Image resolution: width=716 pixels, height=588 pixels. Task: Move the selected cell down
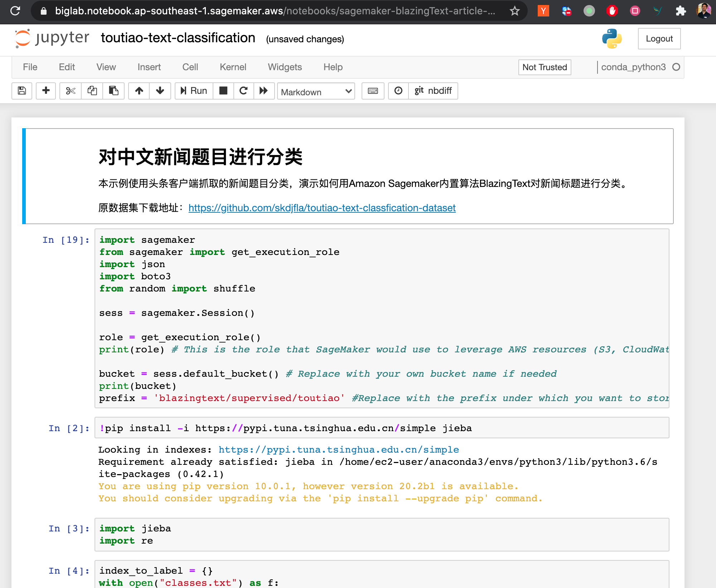(160, 91)
